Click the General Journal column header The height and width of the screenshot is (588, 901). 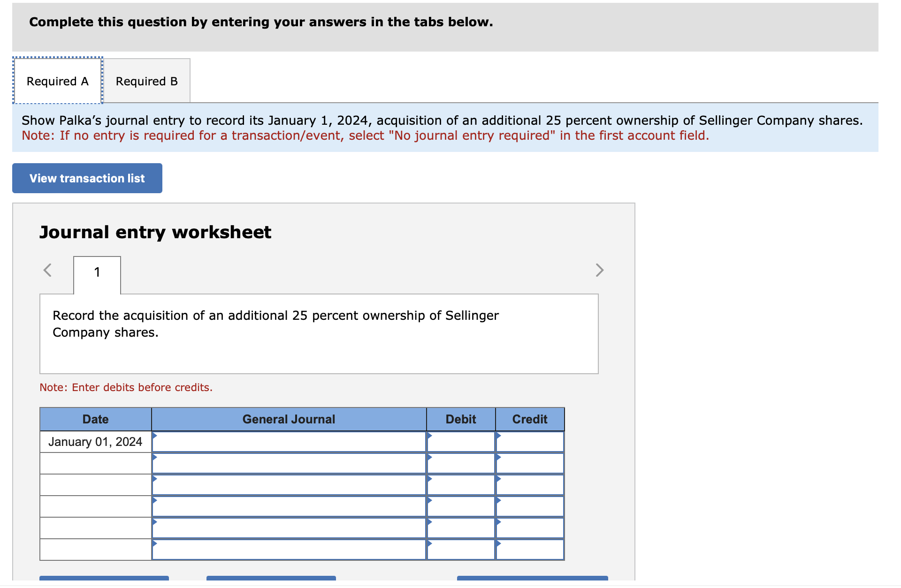tap(289, 419)
